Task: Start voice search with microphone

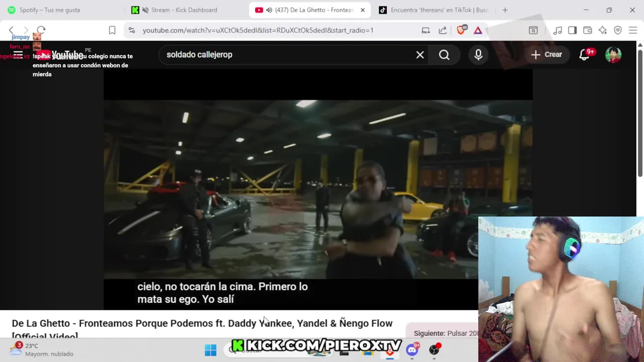Action: click(x=478, y=54)
